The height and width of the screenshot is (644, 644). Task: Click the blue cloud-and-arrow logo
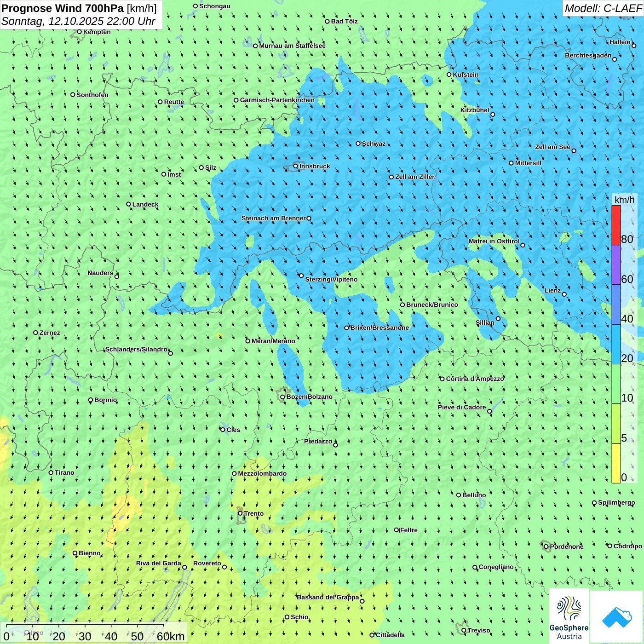tap(616, 616)
